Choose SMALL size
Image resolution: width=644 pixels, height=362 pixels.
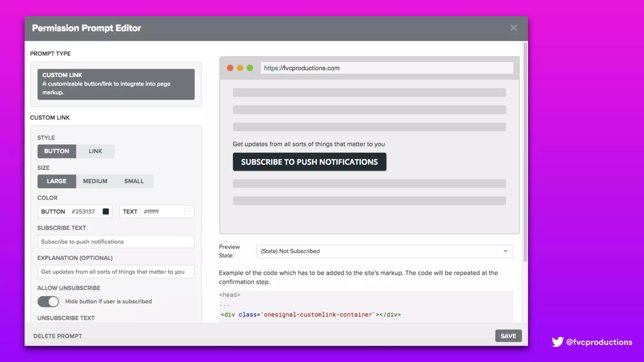tap(134, 181)
